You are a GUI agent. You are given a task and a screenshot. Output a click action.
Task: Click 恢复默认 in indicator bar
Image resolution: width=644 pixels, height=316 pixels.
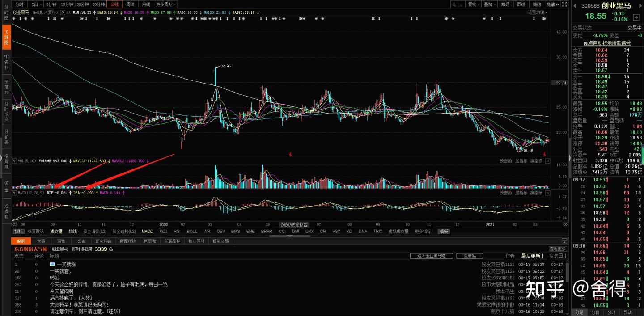[x=36, y=232]
